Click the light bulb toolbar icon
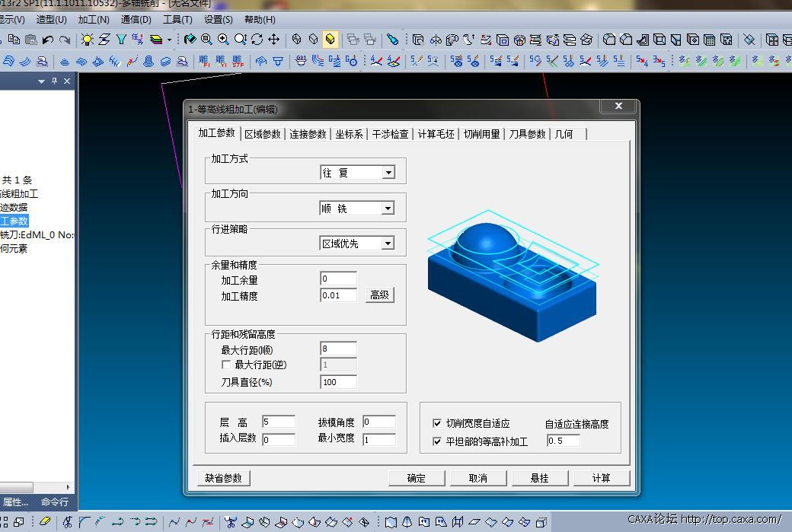 87,40
